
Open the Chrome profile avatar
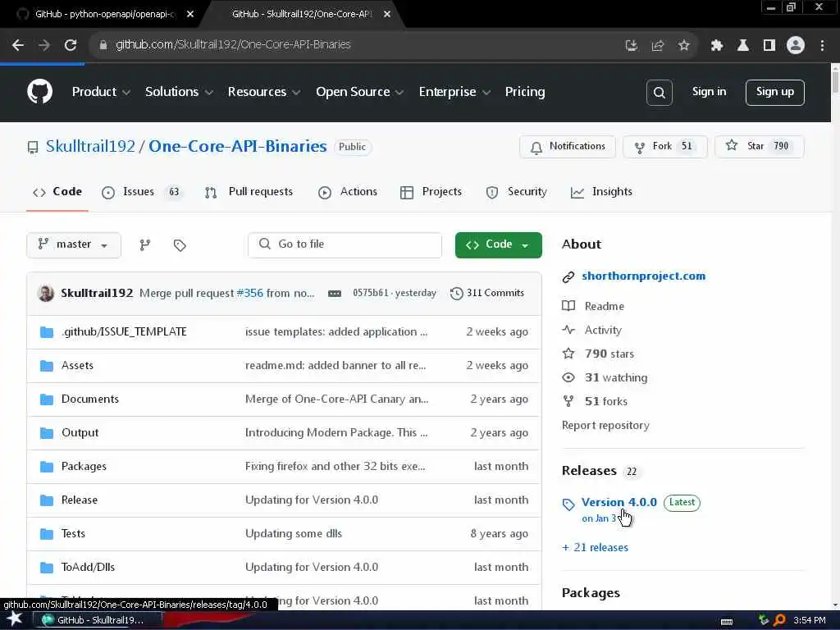pyautogui.click(x=796, y=46)
